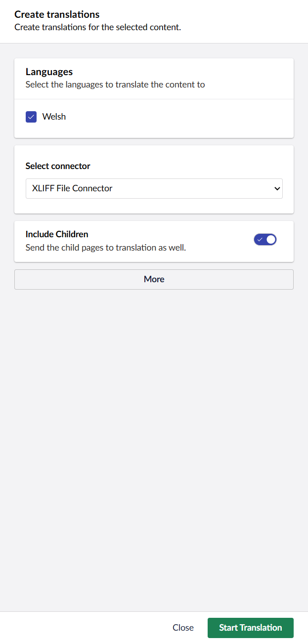Click the chevron on the connector dropdown

coord(276,188)
